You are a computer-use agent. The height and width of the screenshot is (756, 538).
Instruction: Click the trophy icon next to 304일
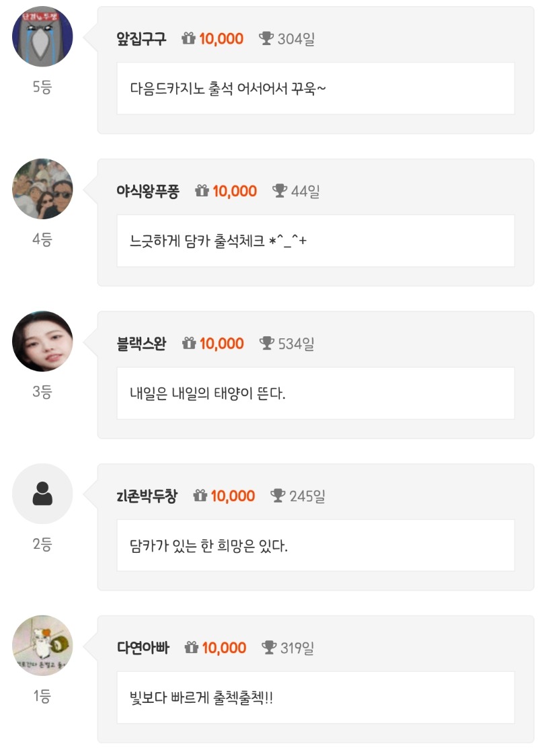(x=266, y=39)
